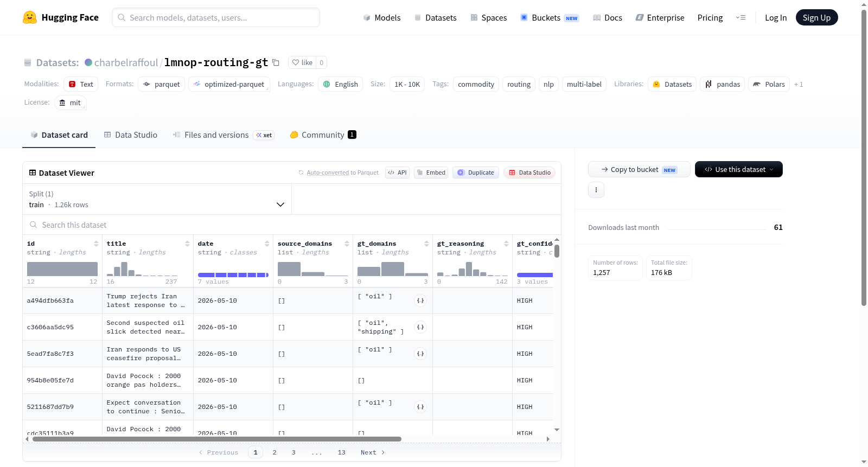Open Files and versions tab

[224, 135]
